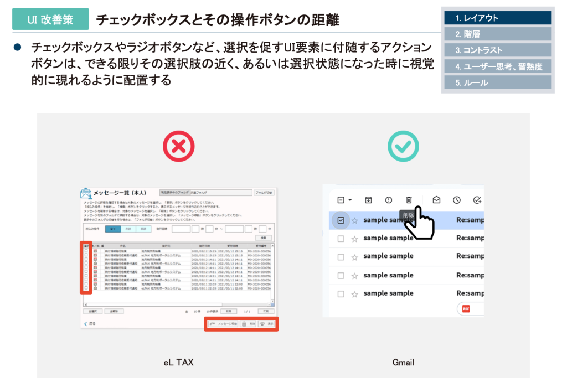The image size is (567, 392).
Task: Open the Gmail select-all dropdown arrow
Action: click(x=350, y=200)
